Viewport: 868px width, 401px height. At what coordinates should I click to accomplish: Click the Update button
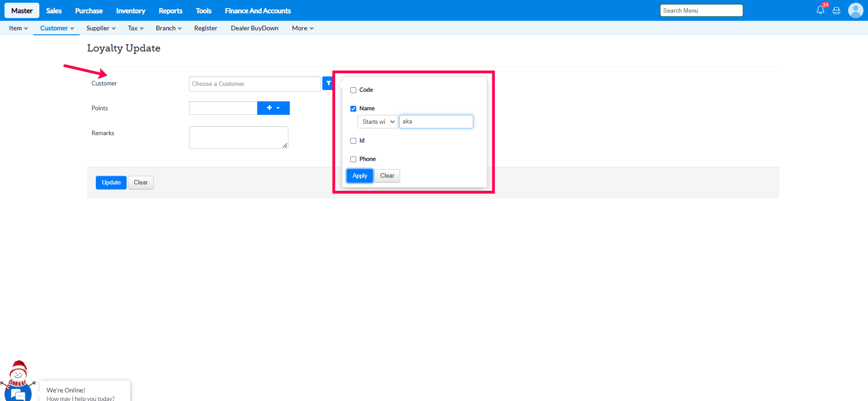click(111, 183)
